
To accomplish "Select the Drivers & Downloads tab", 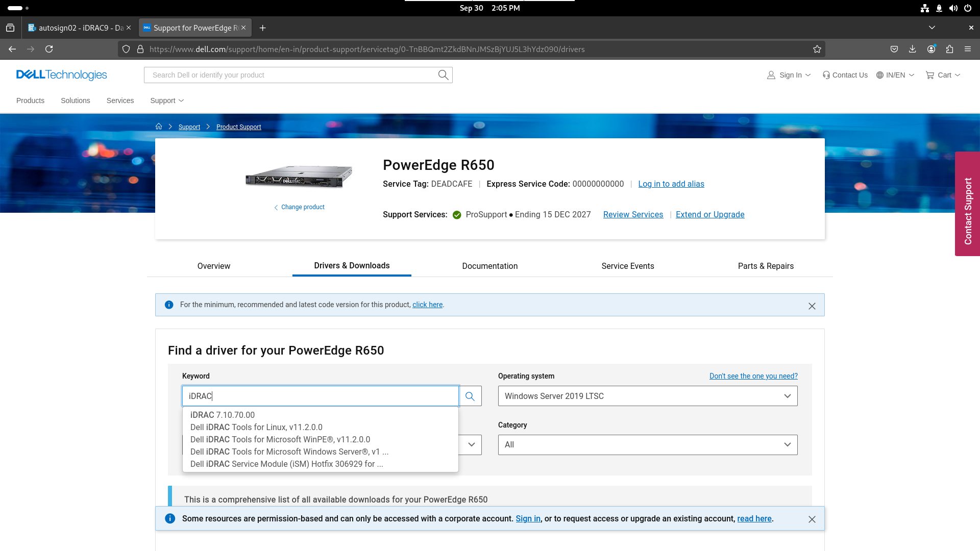I will pos(352,265).
